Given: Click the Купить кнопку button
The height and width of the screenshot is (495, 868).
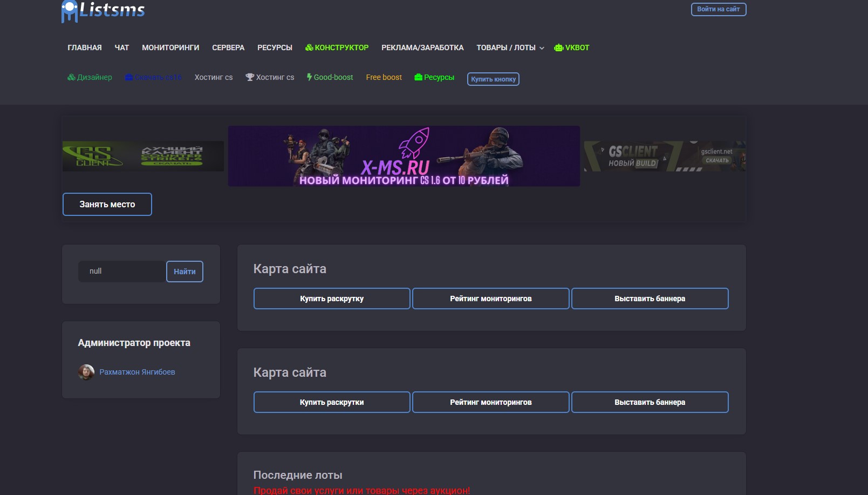Looking at the screenshot, I should coord(493,79).
